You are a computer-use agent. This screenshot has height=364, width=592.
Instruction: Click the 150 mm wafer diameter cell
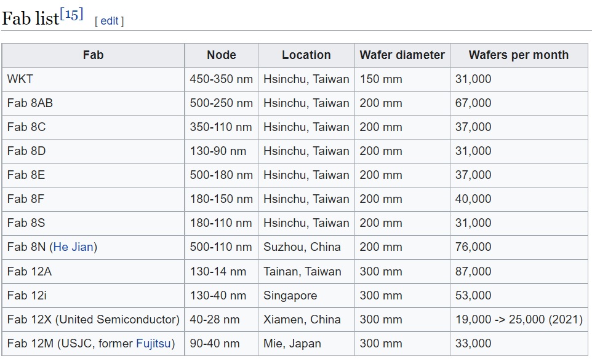[381, 79]
